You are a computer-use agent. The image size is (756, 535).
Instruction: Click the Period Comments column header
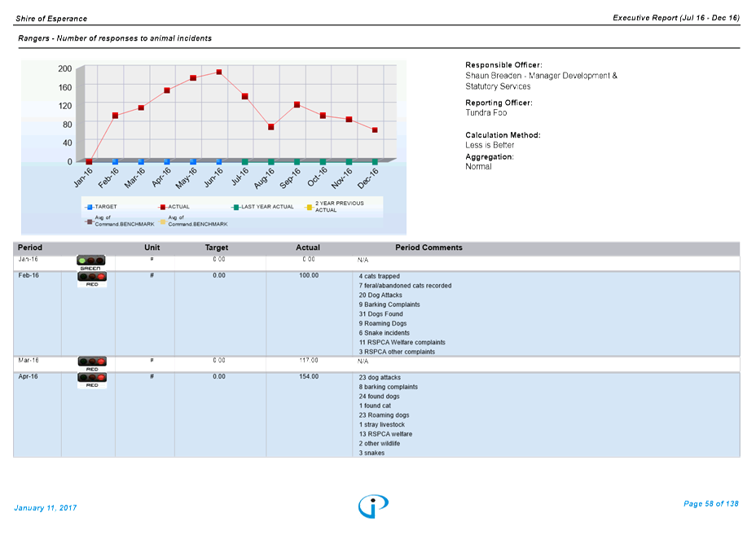click(429, 248)
